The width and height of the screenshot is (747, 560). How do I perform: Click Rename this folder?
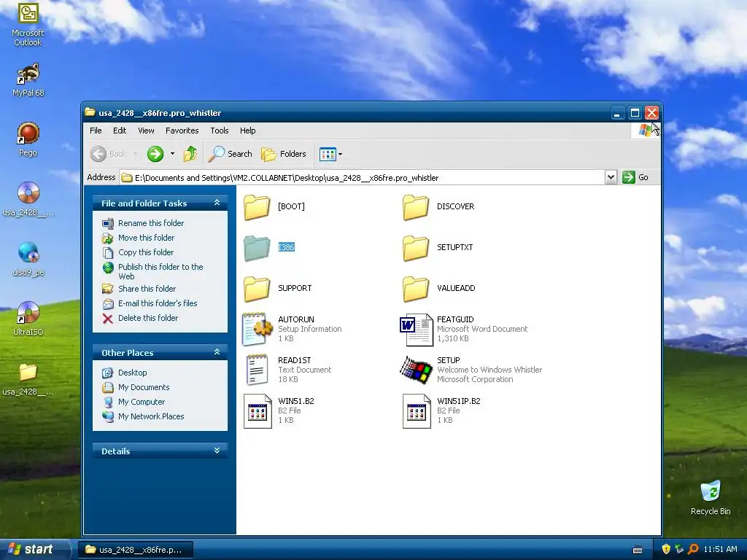click(x=151, y=223)
